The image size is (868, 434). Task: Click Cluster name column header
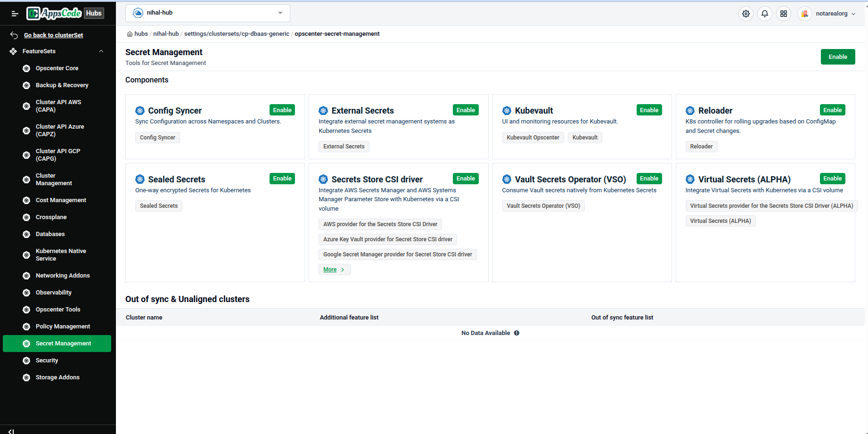[x=144, y=318]
